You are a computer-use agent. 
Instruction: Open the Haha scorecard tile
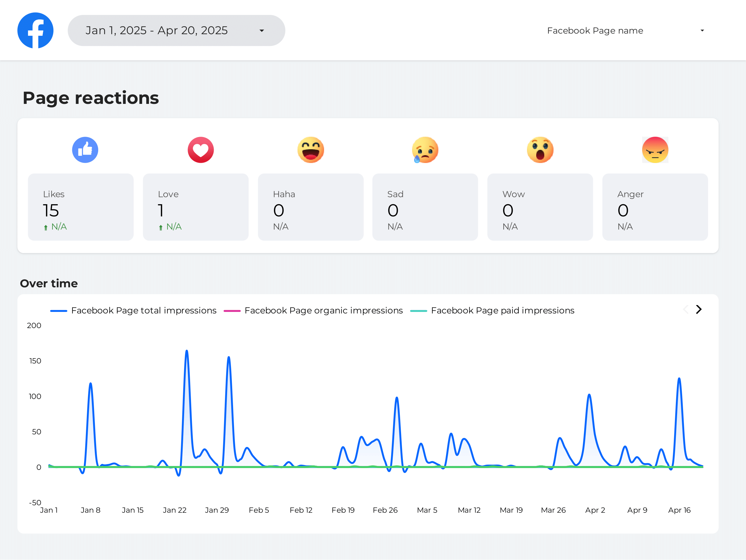311,207
